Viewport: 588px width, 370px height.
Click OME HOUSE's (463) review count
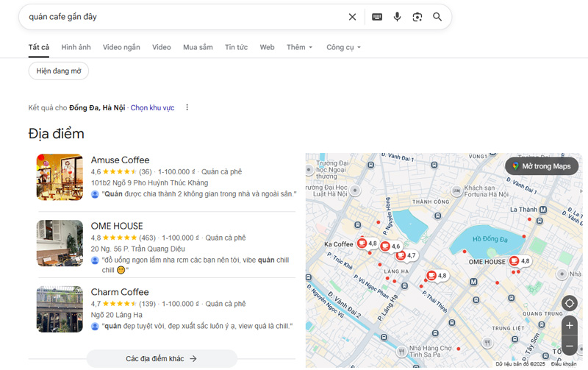(x=147, y=238)
